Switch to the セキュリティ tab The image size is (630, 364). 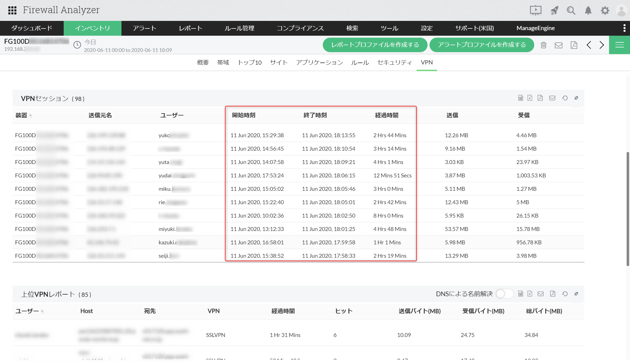pyautogui.click(x=394, y=62)
